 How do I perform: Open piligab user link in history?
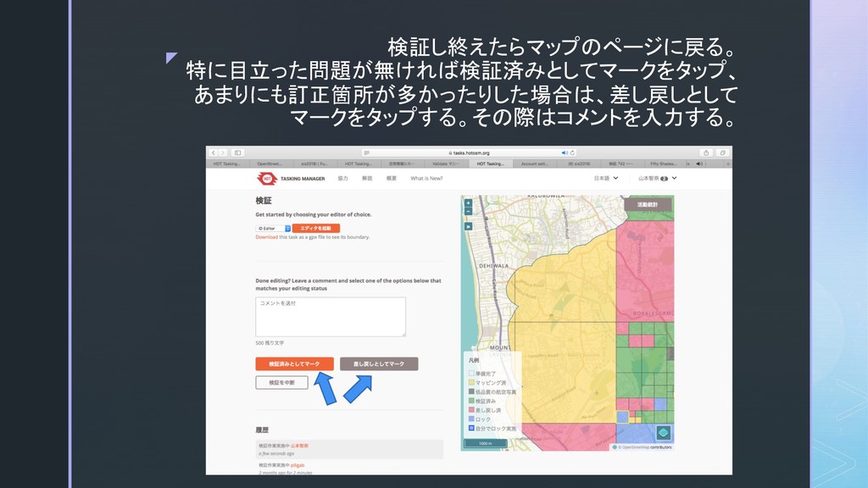point(298,465)
